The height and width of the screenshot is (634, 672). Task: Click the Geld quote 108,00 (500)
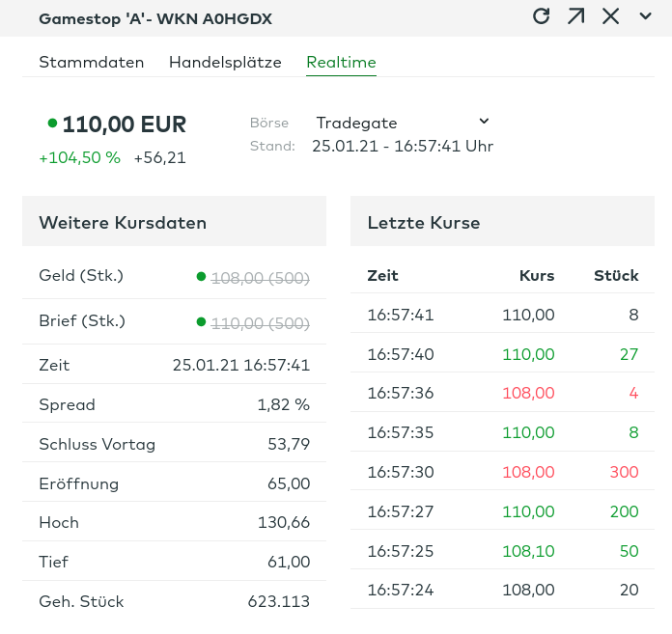260,278
